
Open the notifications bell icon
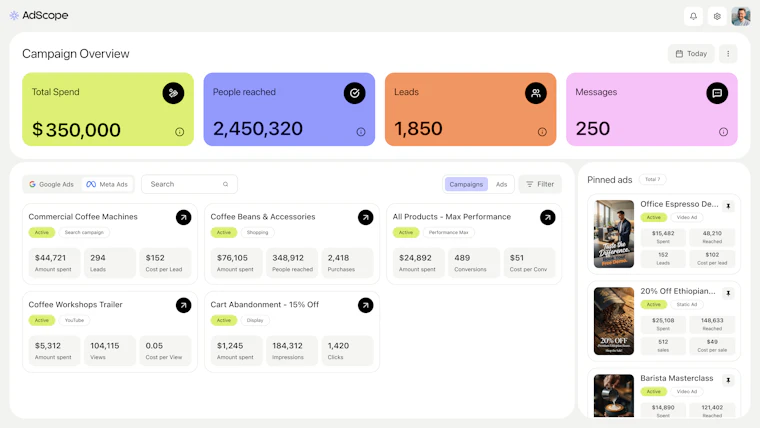point(693,16)
